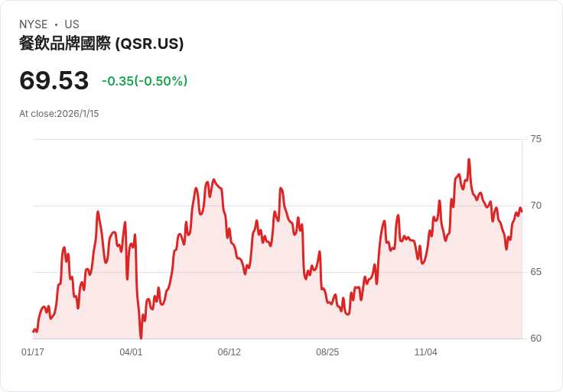Click the leftmost start of the price line
Image resolution: width=563 pixels, height=392 pixels.
click(33, 331)
